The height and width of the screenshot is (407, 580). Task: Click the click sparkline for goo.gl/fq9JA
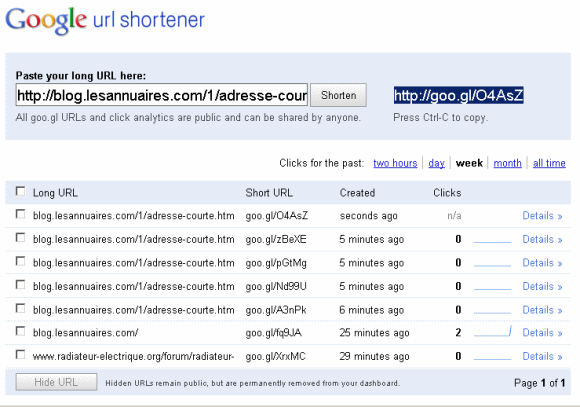coord(492,332)
